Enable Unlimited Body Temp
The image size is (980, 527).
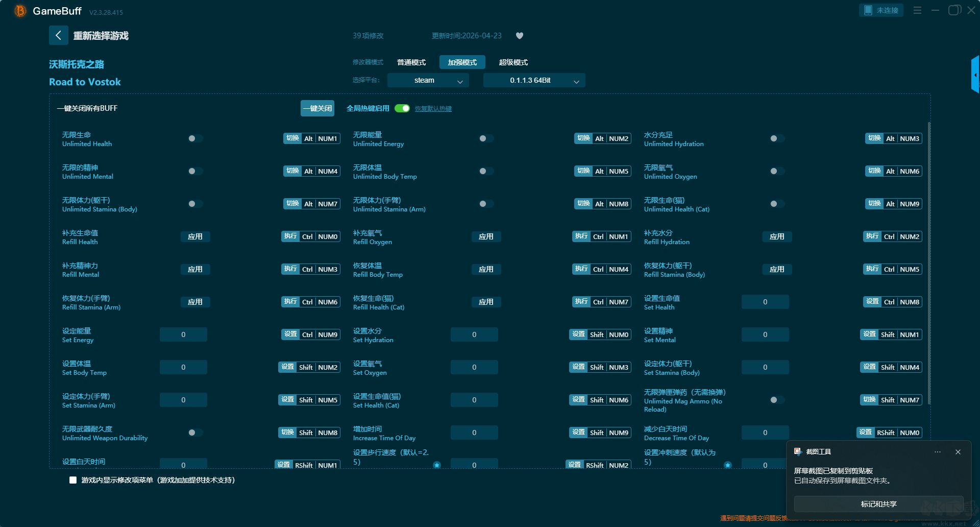pyautogui.click(x=486, y=171)
